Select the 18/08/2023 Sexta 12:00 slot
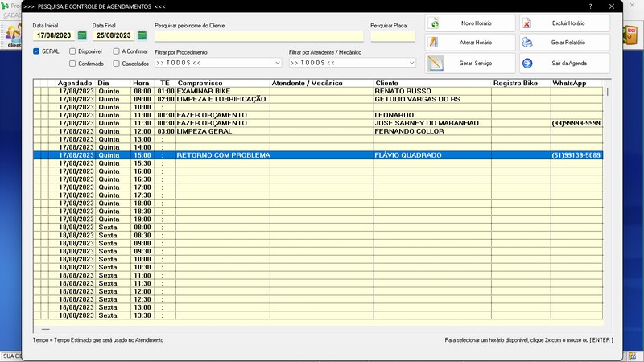This screenshot has width=644, height=362. tap(318, 291)
